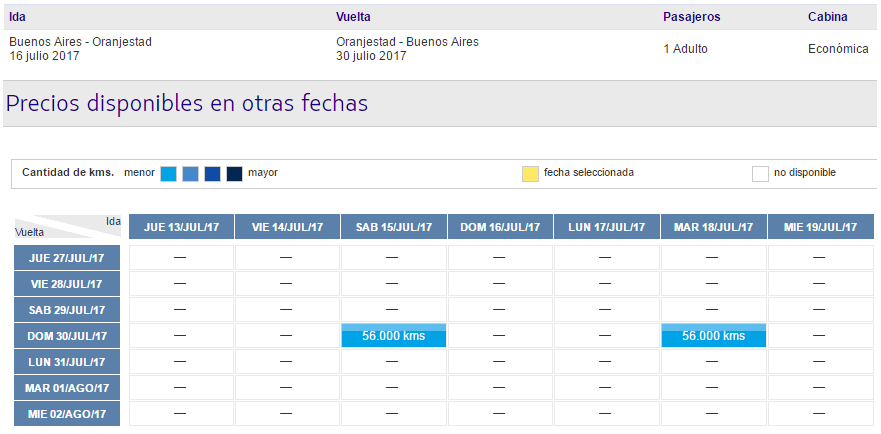Click the VIE 14/JUL/17 departure column header

287,227
